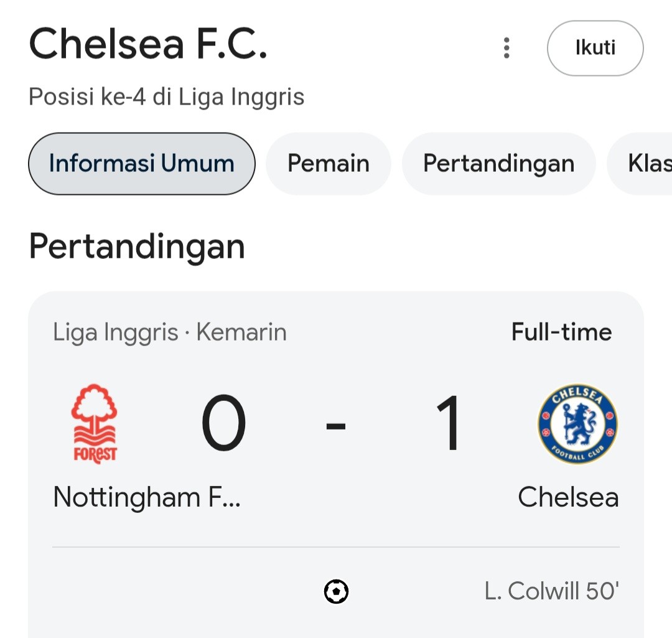
Task: Click the Posisi ke-4 di Liga Inggris subtitle
Action: 166,96
